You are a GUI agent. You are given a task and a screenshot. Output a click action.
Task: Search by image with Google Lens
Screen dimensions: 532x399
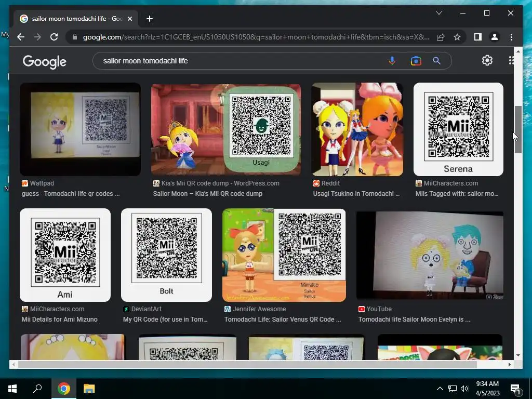[x=416, y=61]
